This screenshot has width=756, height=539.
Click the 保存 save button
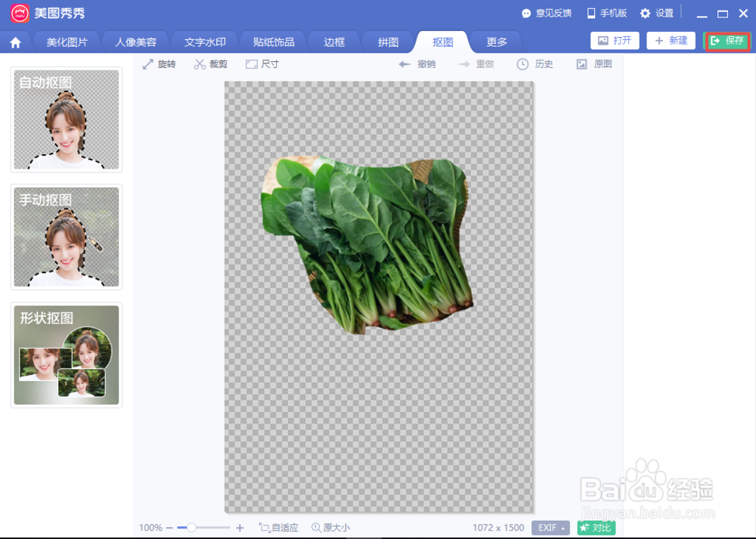tap(727, 42)
